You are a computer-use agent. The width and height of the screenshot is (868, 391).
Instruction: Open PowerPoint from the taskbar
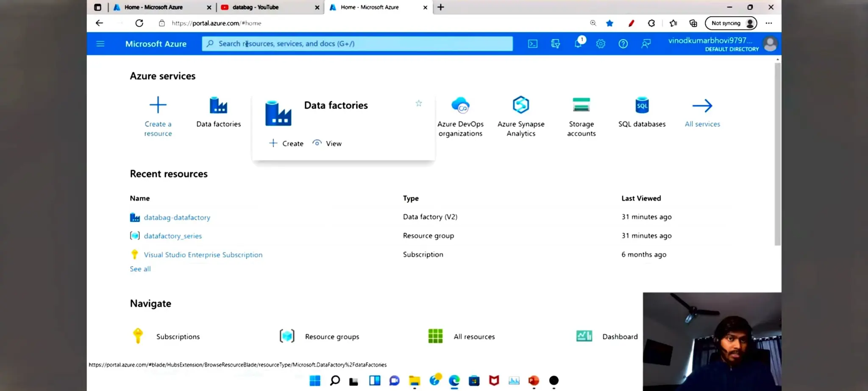coord(534,380)
